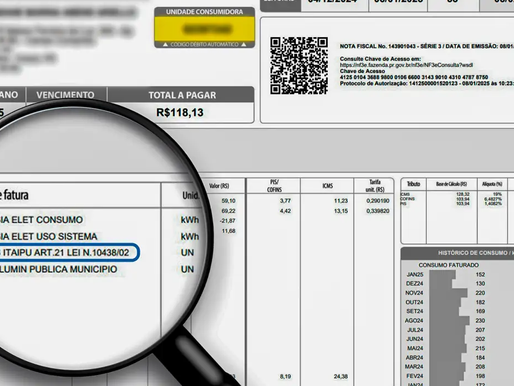Click the 'Base de Cálculo (R$)' header

point(452,184)
